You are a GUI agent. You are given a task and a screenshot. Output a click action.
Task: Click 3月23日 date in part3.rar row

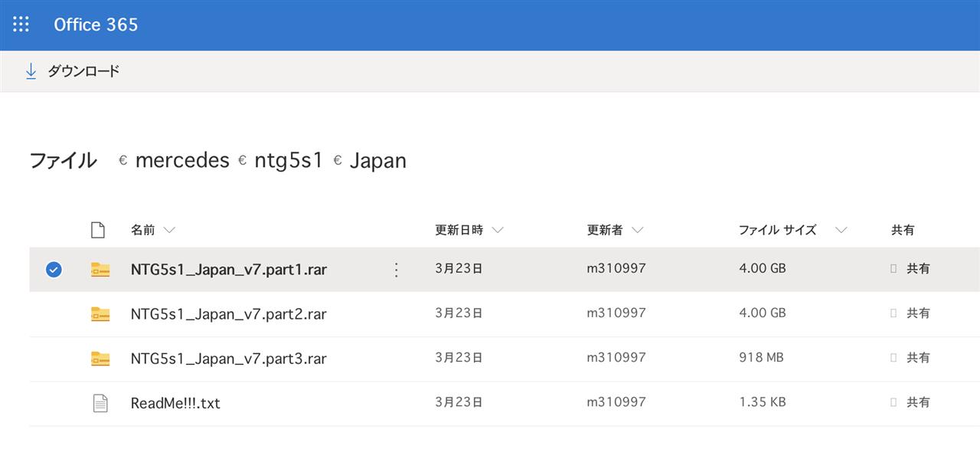point(459,358)
